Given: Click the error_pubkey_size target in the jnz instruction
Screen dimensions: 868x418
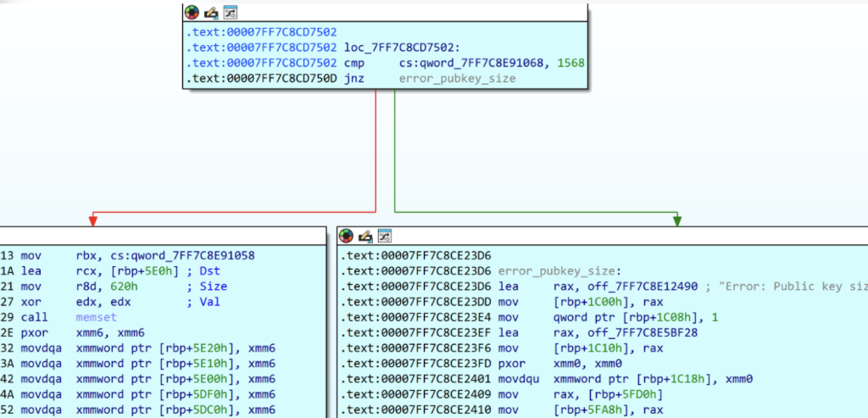Looking at the screenshot, I should coord(457,79).
